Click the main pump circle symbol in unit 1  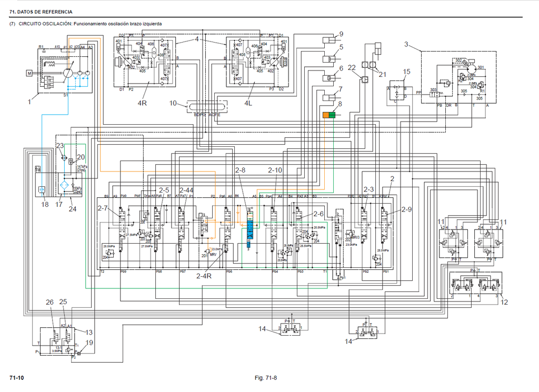click(68, 73)
